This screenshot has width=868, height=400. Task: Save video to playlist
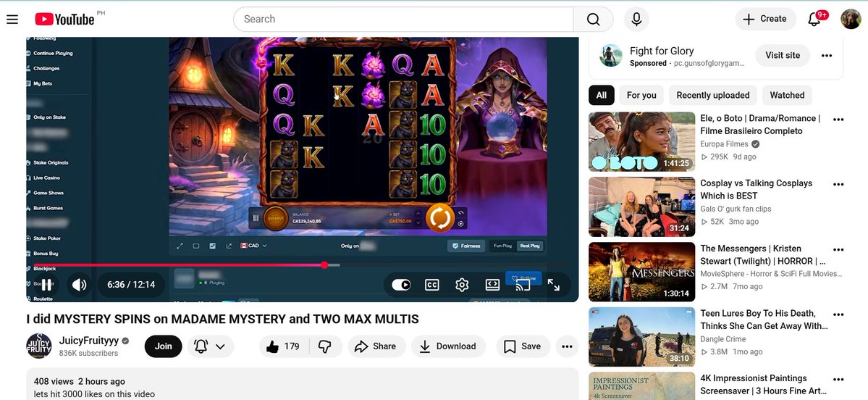523,346
